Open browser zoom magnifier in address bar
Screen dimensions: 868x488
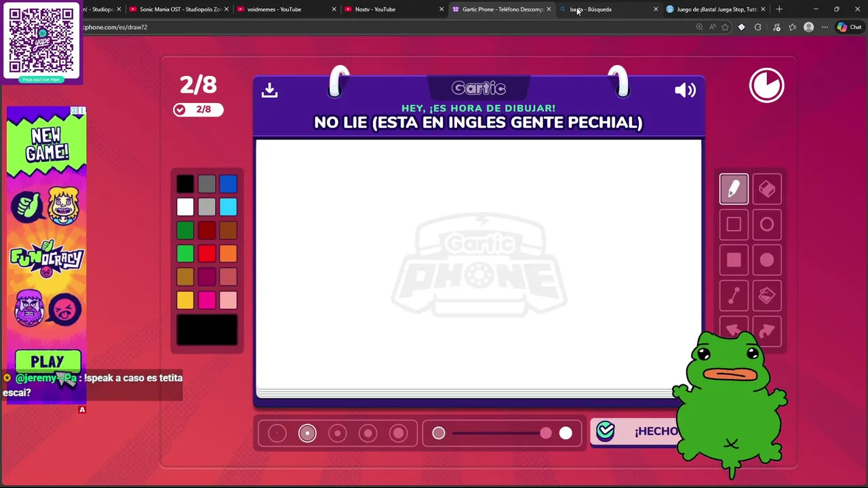[699, 27]
